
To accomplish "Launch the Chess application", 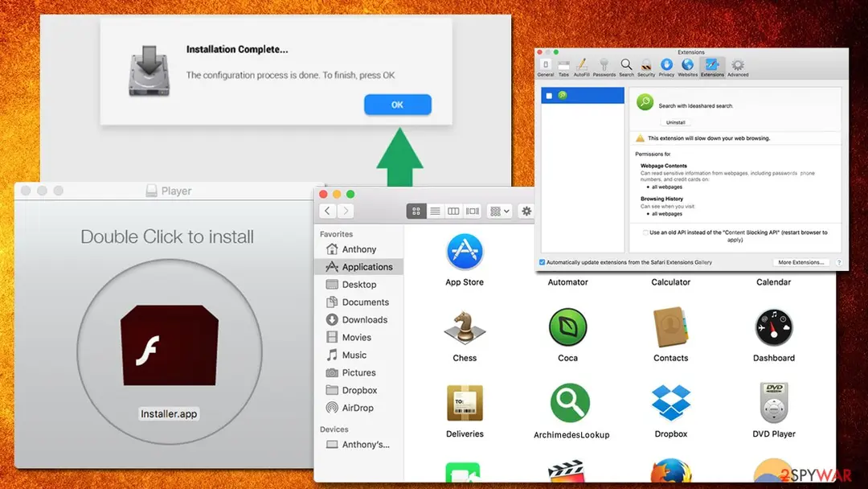I will [465, 328].
